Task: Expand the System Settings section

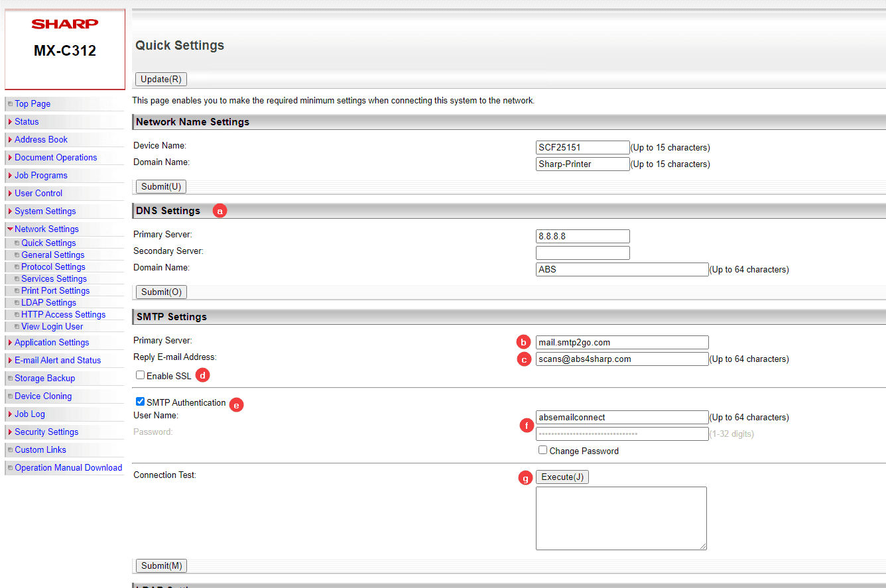Action: coord(45,211)
